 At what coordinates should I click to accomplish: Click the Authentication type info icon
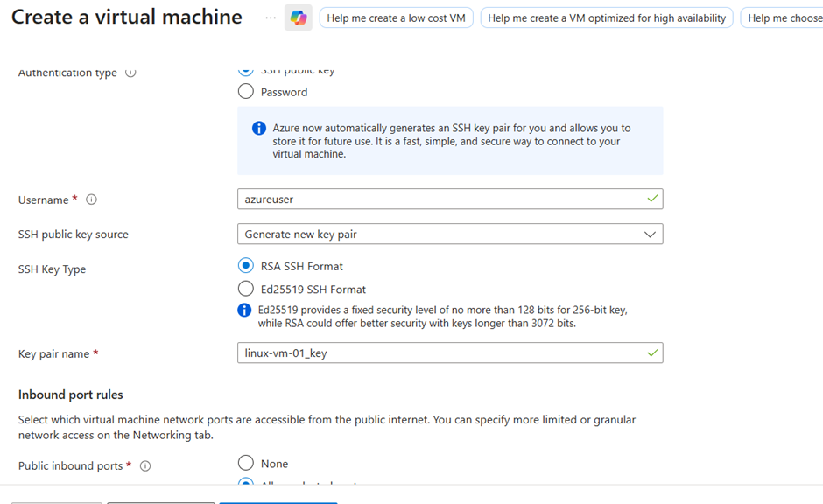coord(130,73)
